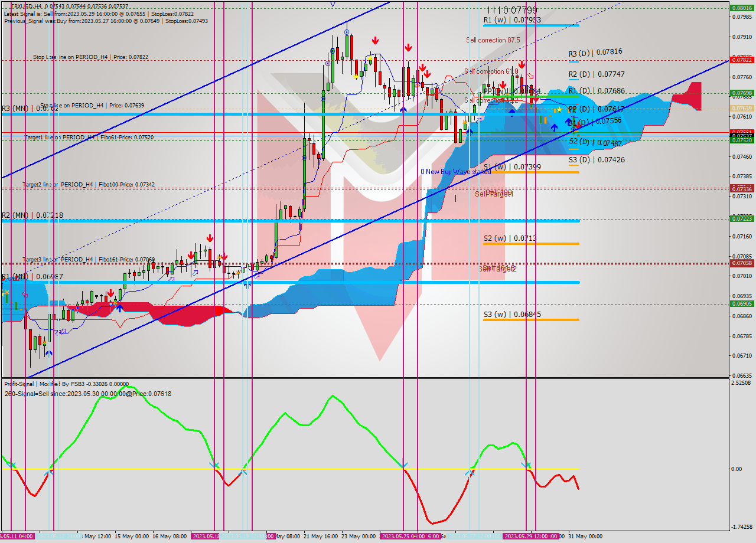The width and height of the screenshot is (756, 543).
Task: Click the Start line on PERIOD_H4 label
Action: point(92,105)
